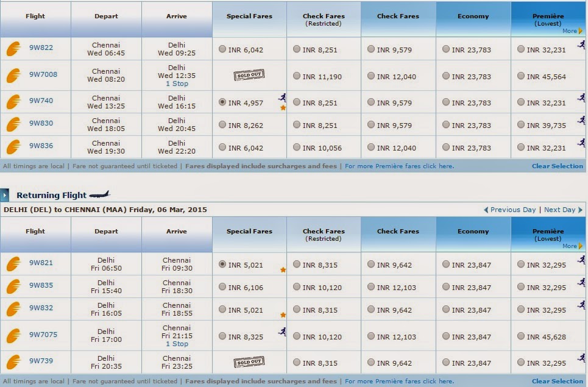Image resolution: width=588 pixels, height=387 pixels.
Task: Click the orange star under 9W740 special fare
Action: pyautogui.click(x=283, y=108)
